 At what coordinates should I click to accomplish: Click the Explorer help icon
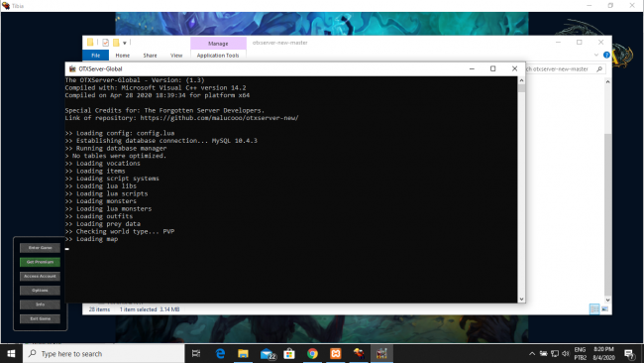pos(606,55)
